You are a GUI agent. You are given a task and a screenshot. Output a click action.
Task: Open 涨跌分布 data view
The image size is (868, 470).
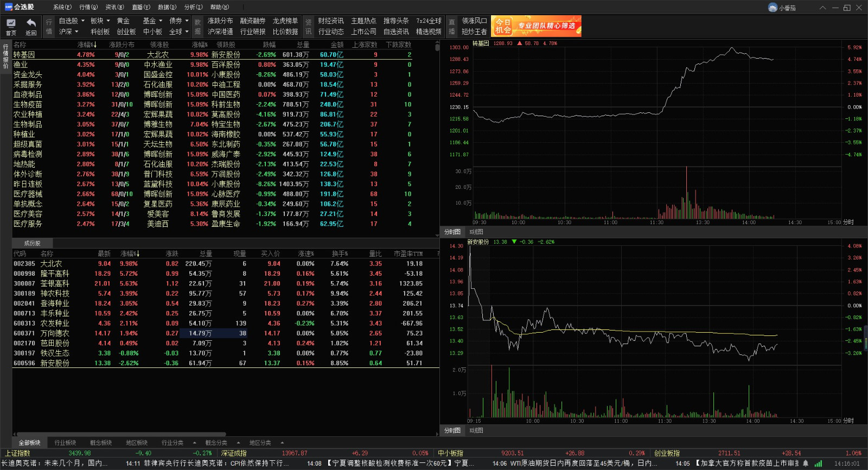click(x=220, y=21)
